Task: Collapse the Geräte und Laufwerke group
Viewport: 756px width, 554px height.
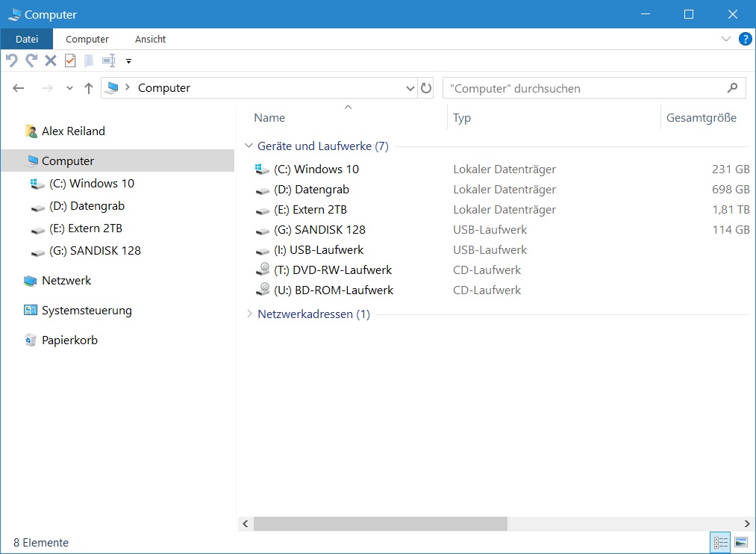Action: (249, 145)
